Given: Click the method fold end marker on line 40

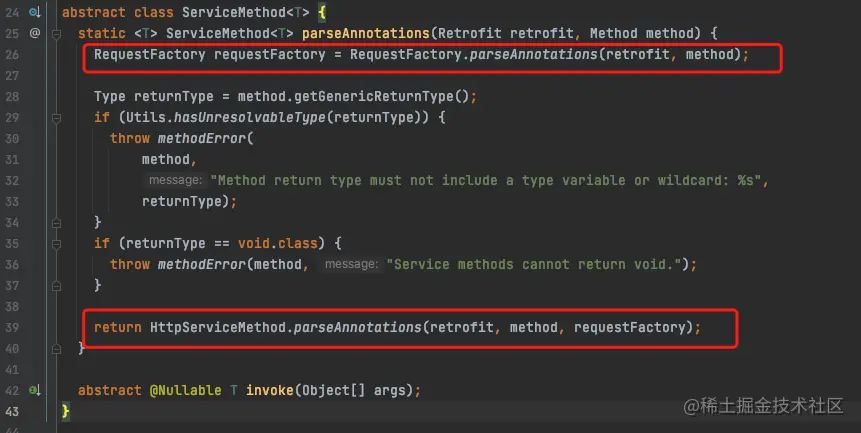Looking at the screenshot, I should [56, 348].
